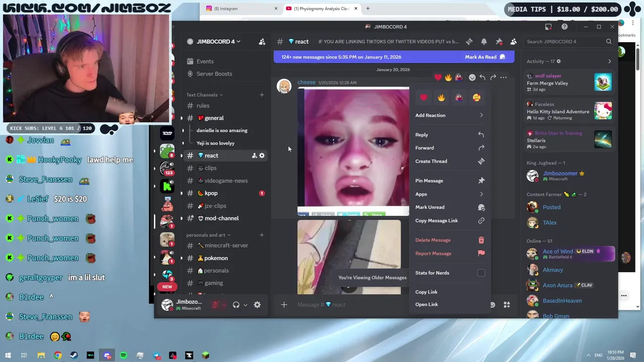Select Open Link in context menu
Image resolution: width=644 pixels, height=362 pixels.
pyautogui.click(x=450, y=305)
